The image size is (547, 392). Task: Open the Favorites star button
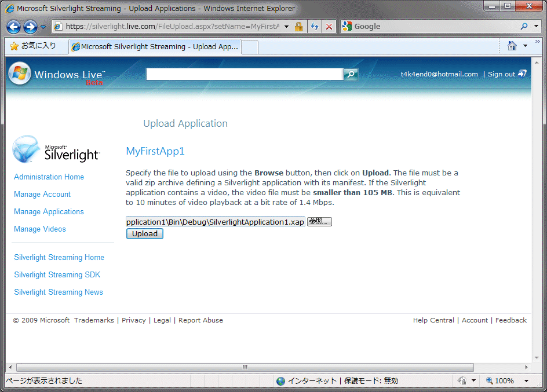coord(33,46)
